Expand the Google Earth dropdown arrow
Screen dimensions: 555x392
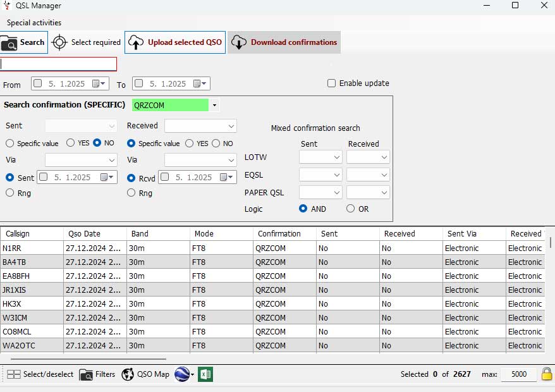pos(193,374)
